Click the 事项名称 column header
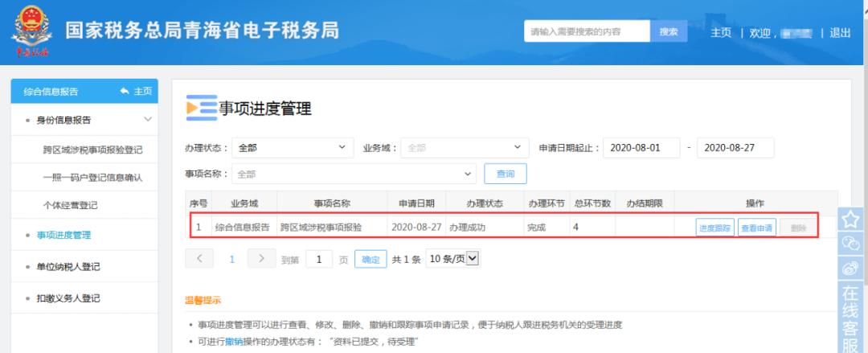Image resolution: width=868 pixels, height=353 pixels. (x=332, y=203)
